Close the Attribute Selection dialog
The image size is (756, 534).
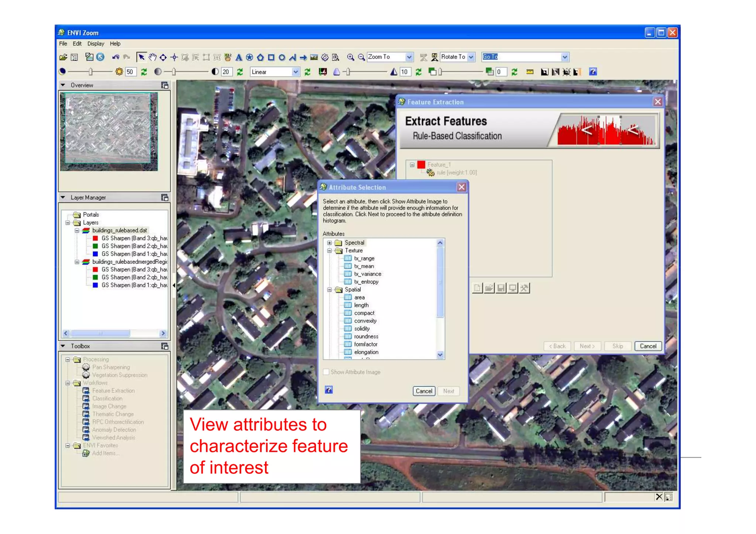click(461, 187)
